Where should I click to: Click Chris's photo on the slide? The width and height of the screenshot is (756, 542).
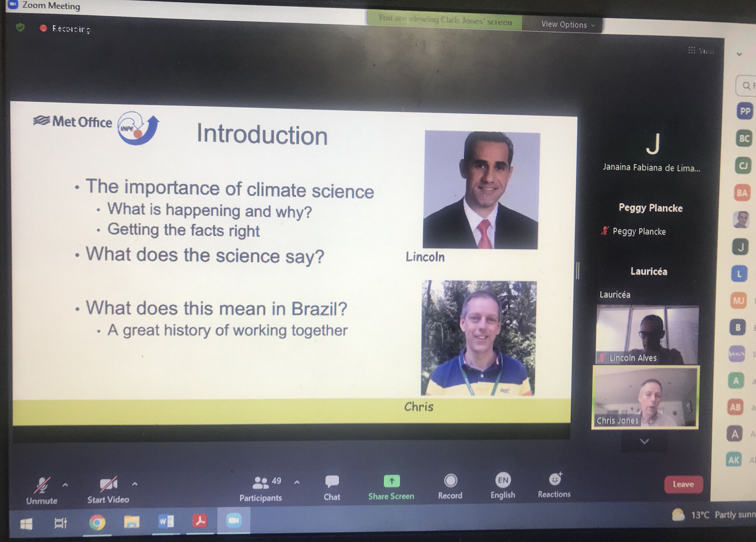479,338
